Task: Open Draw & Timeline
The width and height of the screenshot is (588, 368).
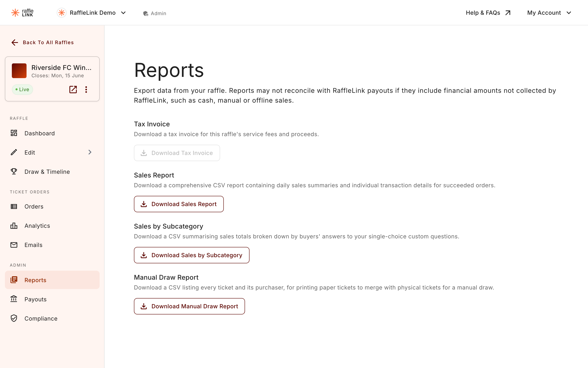Action: coord(52,172)
